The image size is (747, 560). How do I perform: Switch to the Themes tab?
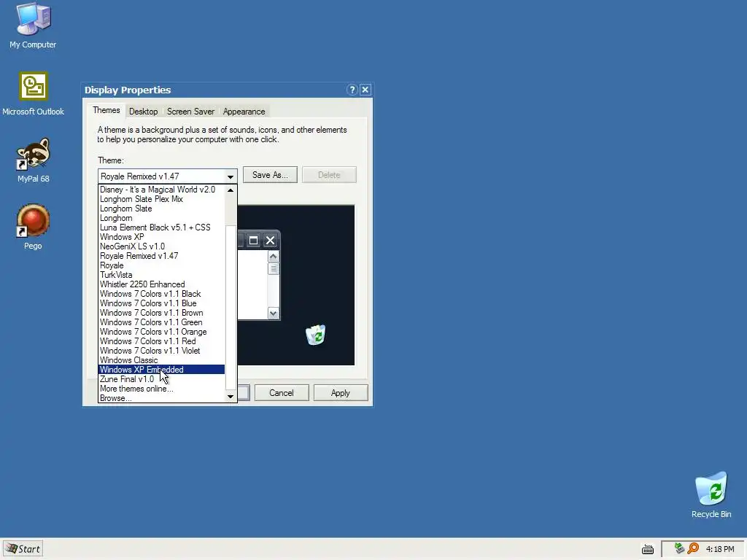107,110
